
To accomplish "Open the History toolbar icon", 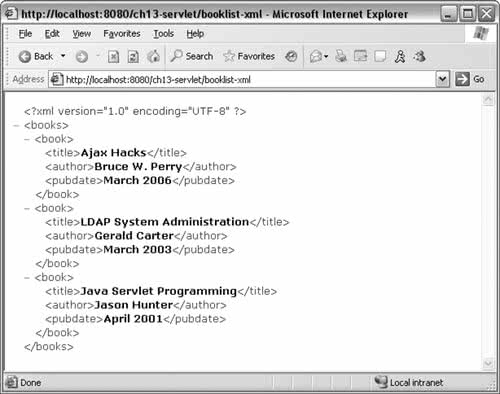I will (291, 56).
